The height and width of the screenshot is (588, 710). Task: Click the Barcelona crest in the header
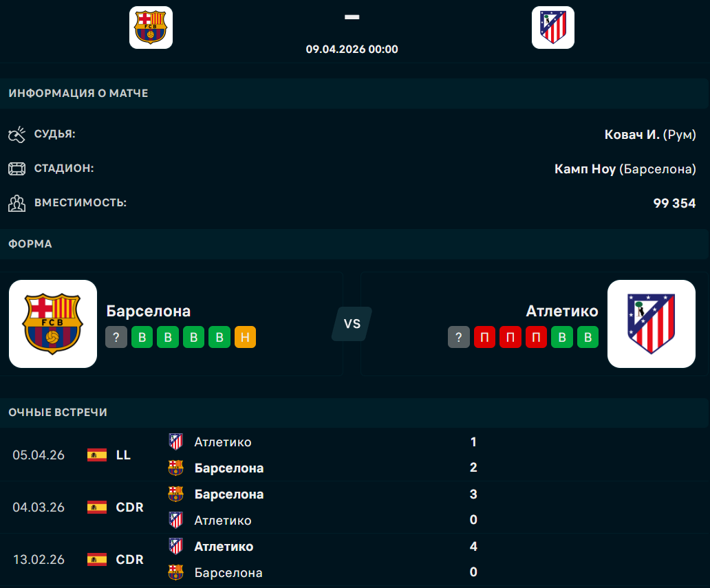151,28
